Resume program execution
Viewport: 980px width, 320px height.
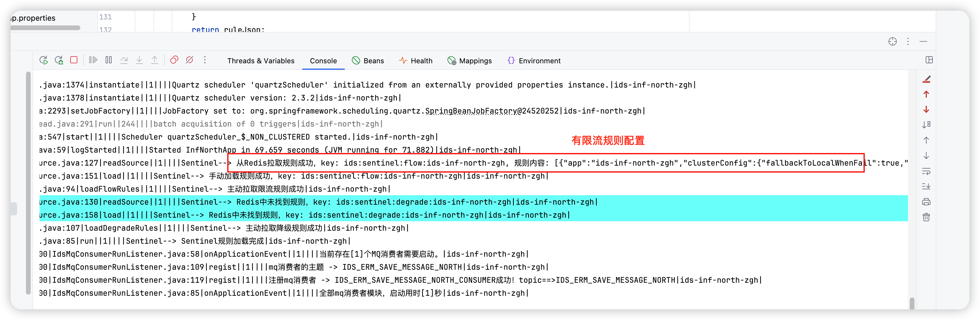[x=93, y=60]
